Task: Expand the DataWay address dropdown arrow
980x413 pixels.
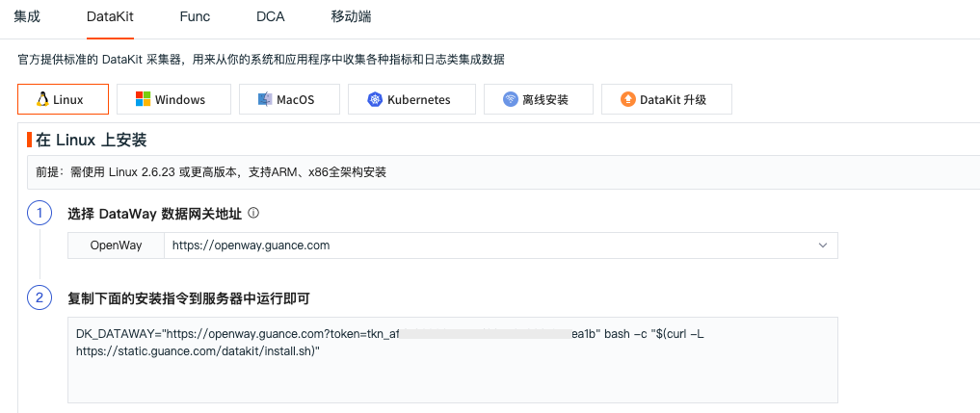Action: (823, 245)
